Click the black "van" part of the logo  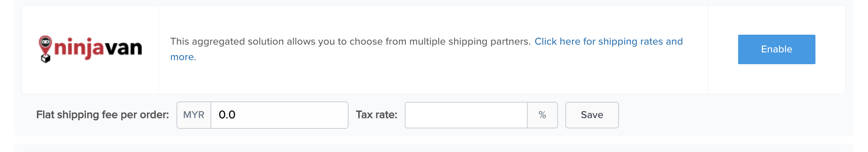[x=123, y=49]
